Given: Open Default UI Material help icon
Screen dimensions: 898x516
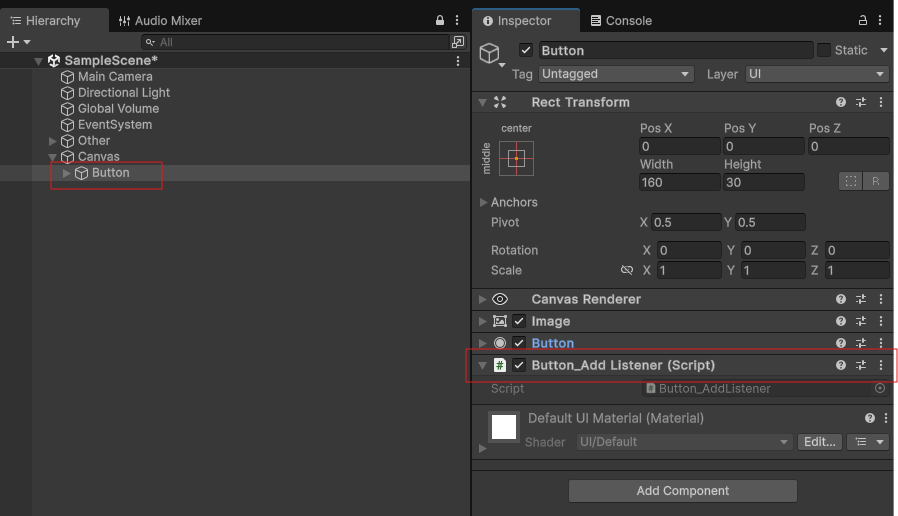Looking at the screenshot, I should (x=870, y=418).
